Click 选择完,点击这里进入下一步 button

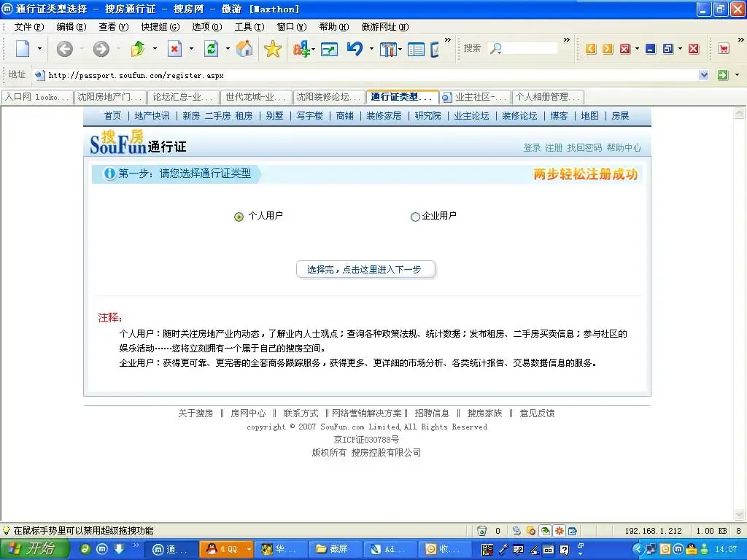365,270
